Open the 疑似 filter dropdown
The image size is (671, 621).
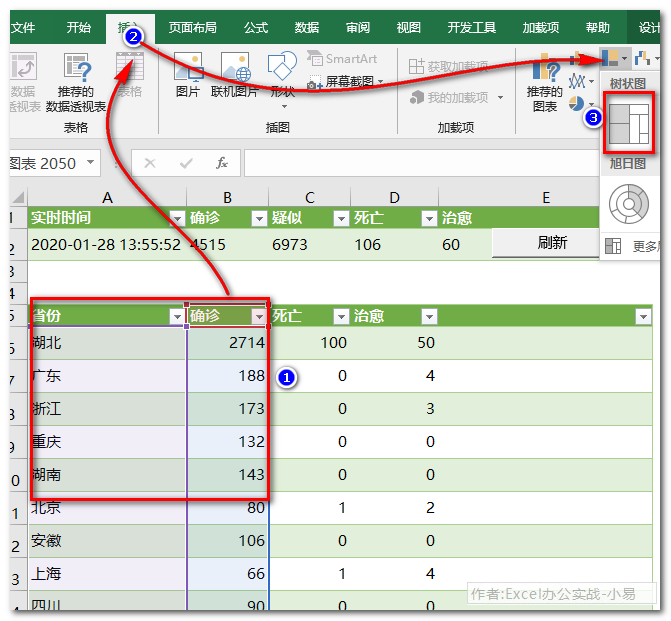tap(341, 219)
